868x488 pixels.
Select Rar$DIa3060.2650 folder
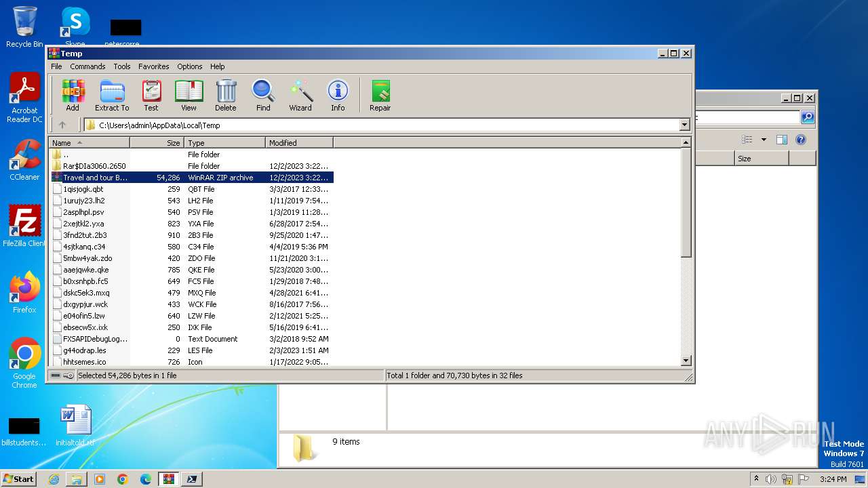pyautogui.click(x=191, y=166)
